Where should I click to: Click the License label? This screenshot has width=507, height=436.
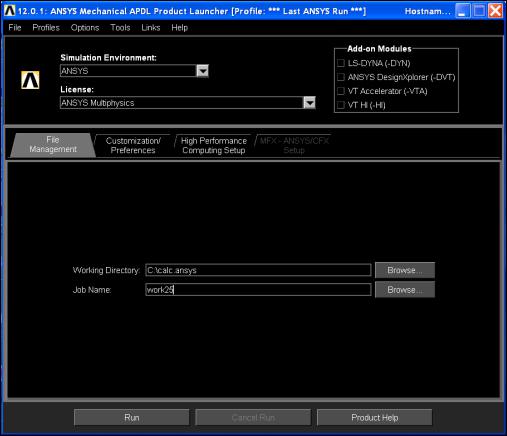[77, 90]
